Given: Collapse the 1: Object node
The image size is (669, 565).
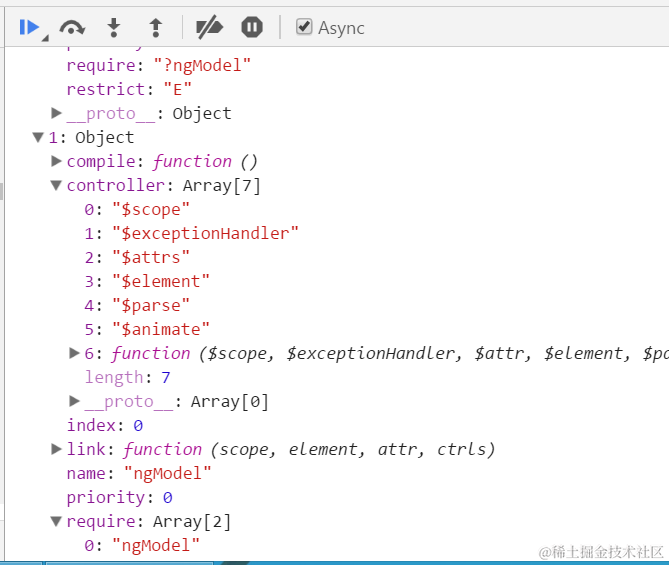Looking at the screenshot, I should pos(38,137).
